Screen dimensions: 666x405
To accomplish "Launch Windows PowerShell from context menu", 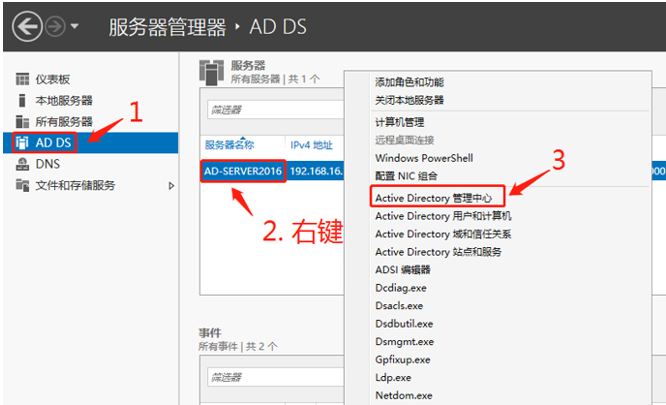I will [x=424, y=158].
